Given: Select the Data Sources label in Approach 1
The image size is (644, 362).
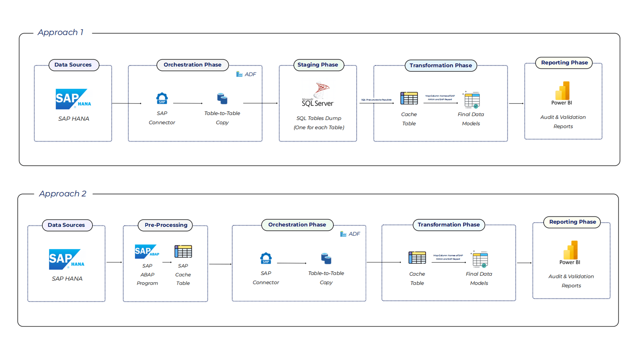Looking at the screenshot, I should click(x=74, y=65).
